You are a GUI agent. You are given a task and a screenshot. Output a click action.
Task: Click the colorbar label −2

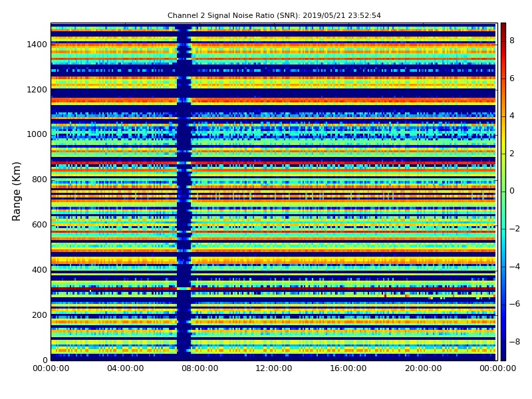coord(515,229)
